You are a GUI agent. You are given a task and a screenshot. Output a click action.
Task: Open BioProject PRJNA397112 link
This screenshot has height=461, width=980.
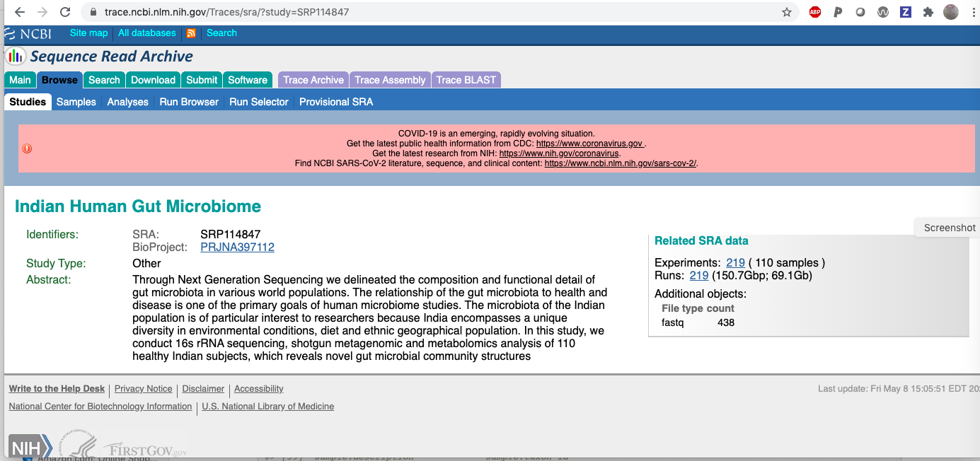coord(237,247)
